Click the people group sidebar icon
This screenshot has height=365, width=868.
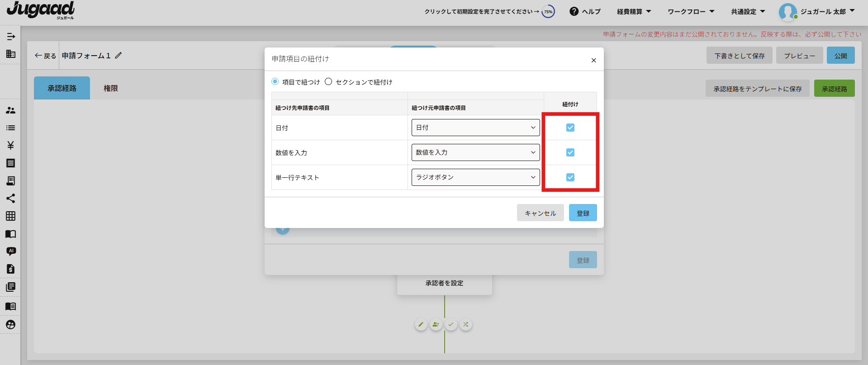[10, 110]
